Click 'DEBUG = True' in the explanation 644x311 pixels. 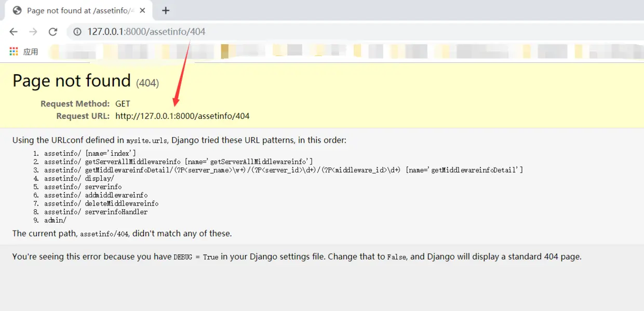(196, 257)
